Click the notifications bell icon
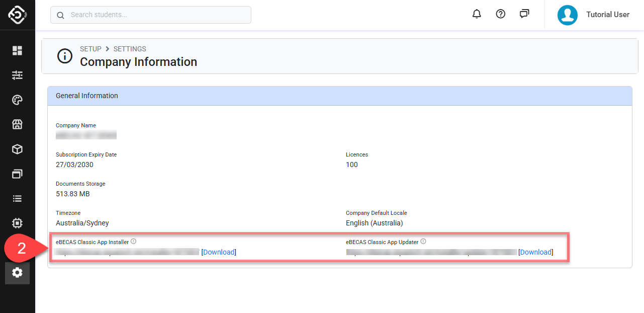This screenshot has width=644, height=313. click(477, 14)
